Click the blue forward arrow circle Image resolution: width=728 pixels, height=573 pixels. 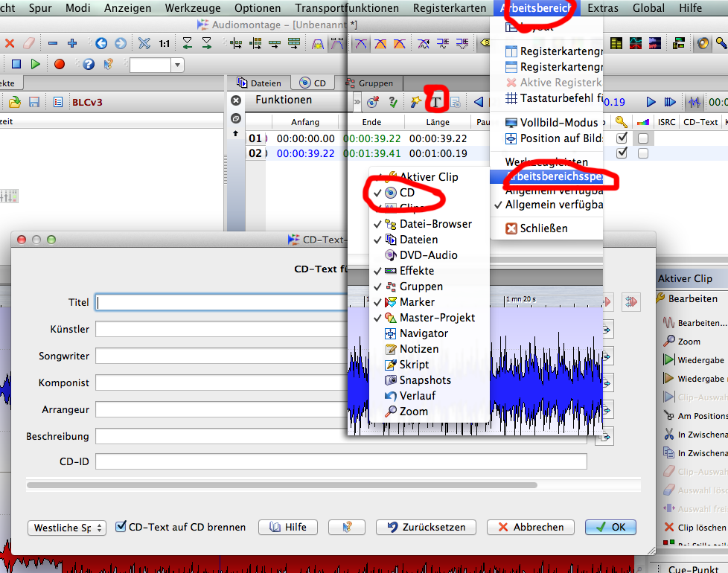[x=121, y=44]
